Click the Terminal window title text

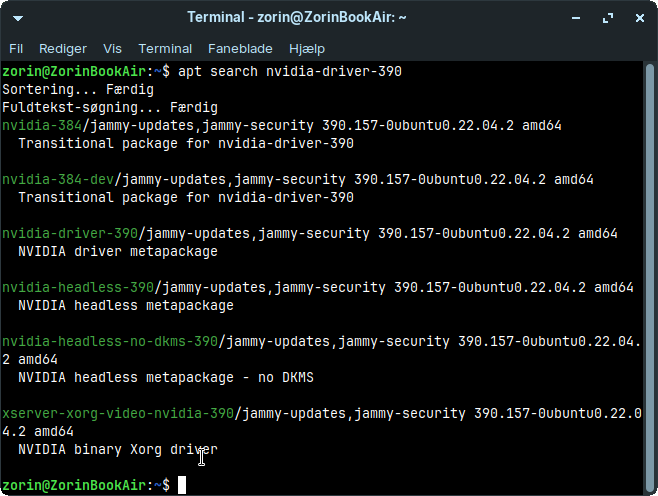[297, 18]
